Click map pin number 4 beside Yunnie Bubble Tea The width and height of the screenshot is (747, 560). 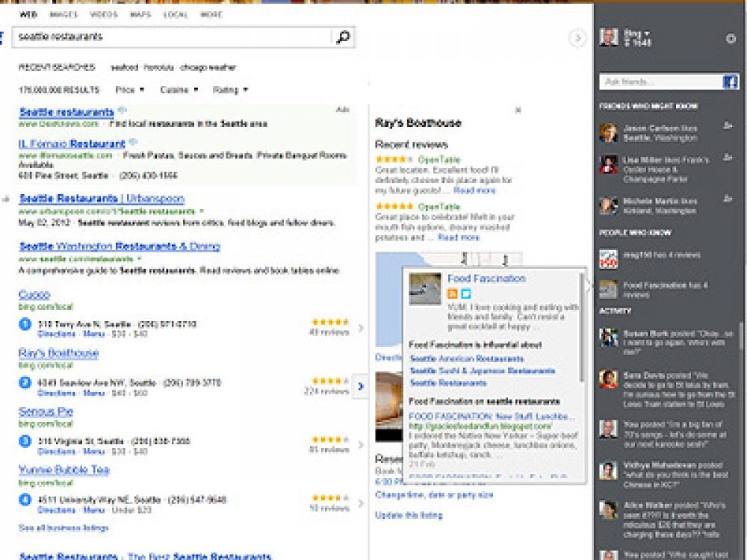[25, 500]
